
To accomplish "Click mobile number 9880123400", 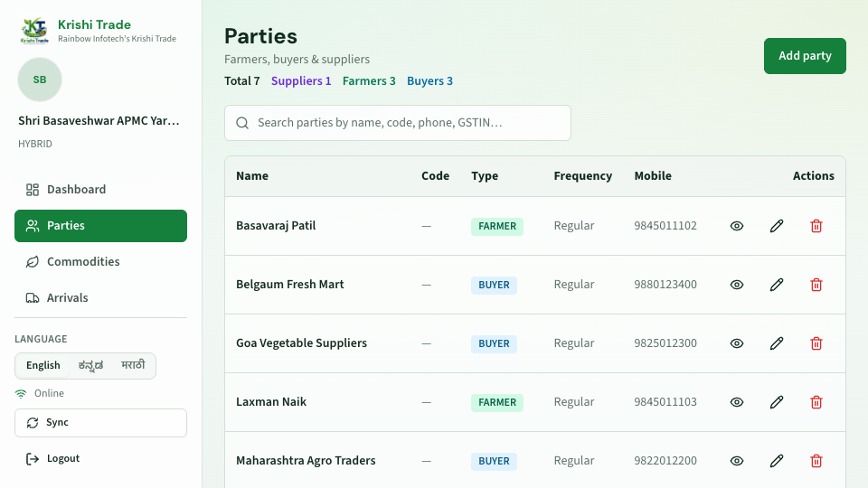I will (x=665, y=285).
